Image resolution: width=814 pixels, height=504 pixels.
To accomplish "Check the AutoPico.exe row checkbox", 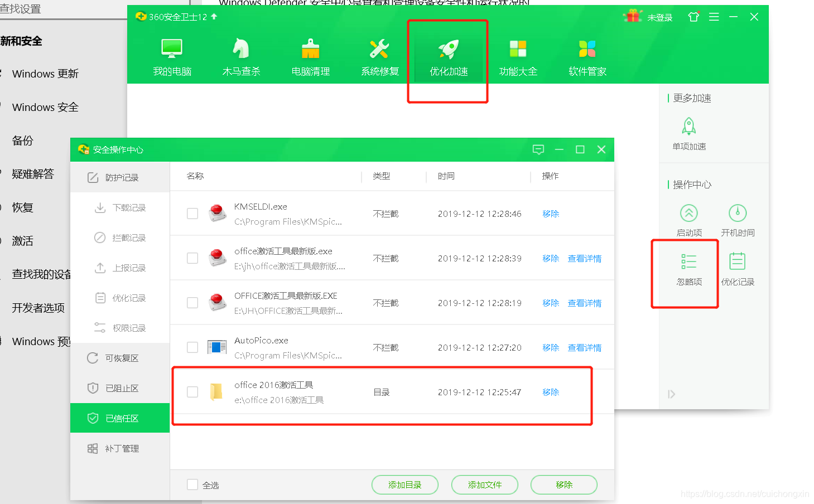I will (x=192, y=347).
